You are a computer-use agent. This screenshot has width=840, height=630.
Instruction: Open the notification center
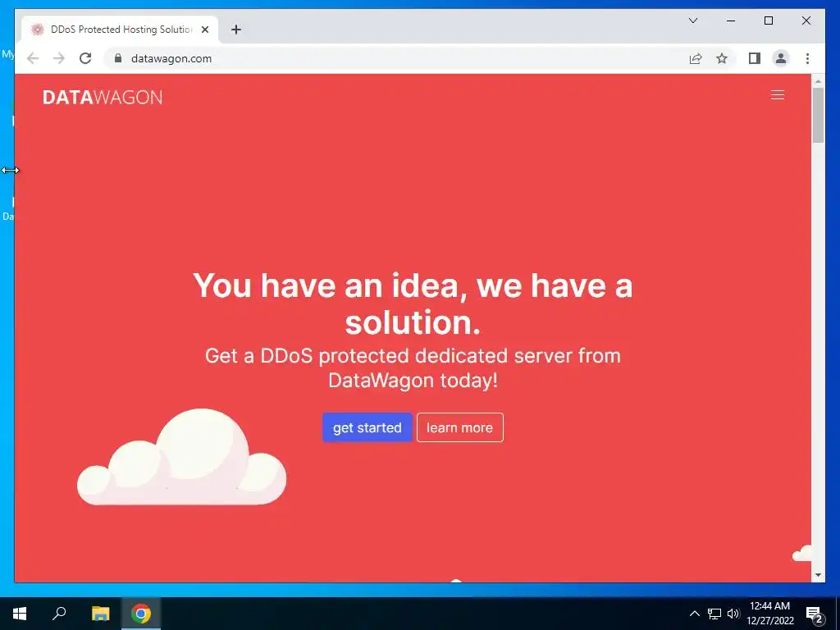tap(815, 614)
